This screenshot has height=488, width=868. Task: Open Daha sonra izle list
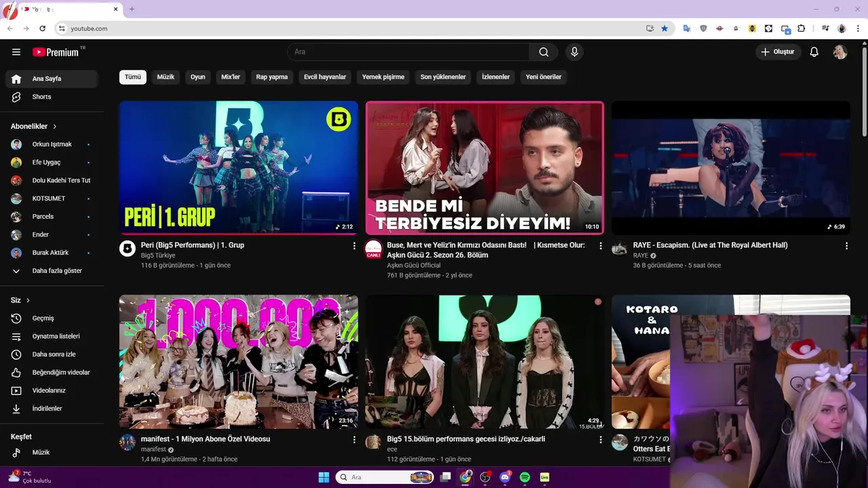(x=52, y=354)
